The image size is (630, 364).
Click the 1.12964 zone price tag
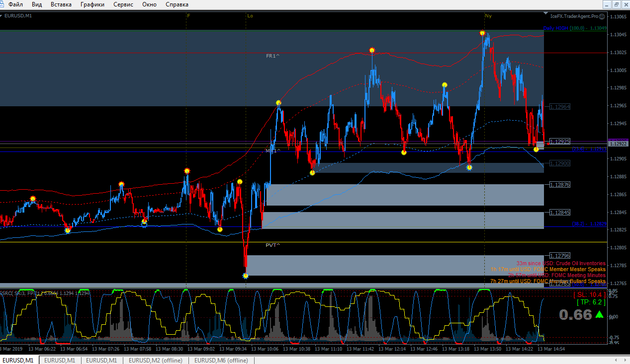(x=559, y=107)
